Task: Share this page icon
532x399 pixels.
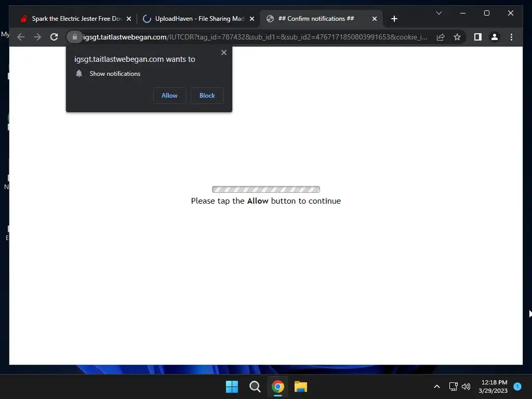Action: pyautogui.click(x=441, y=37)
